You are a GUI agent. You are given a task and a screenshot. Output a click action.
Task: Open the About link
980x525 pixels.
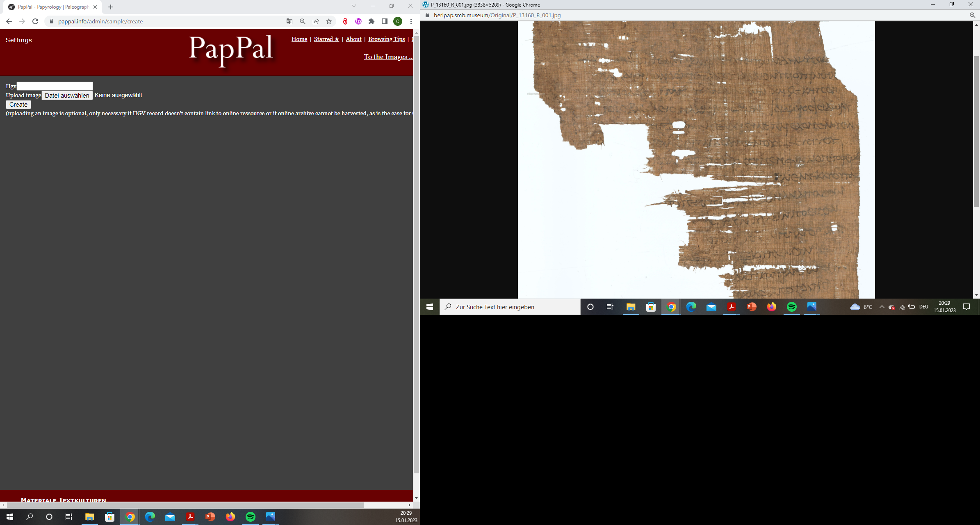(x=353, y=39)
